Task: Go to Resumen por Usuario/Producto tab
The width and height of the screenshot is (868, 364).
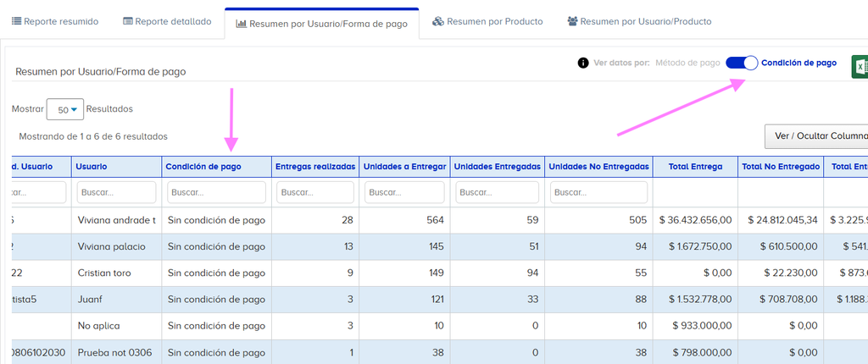Action: pos(639,21)
